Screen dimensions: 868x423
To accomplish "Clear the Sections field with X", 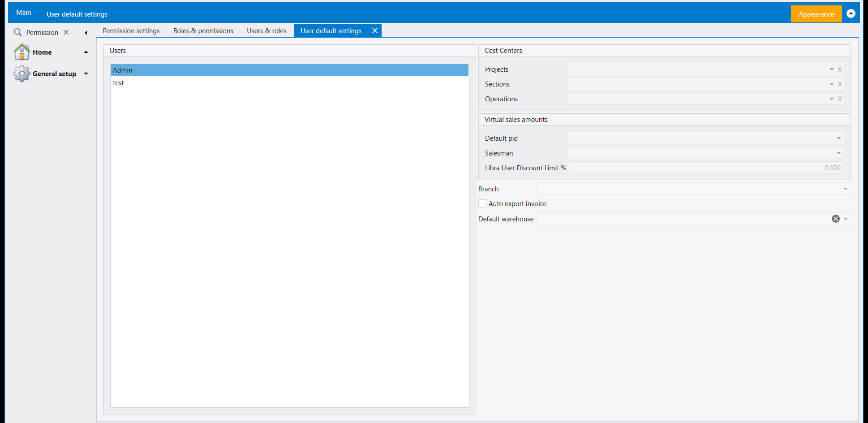I will click(840, 84).
